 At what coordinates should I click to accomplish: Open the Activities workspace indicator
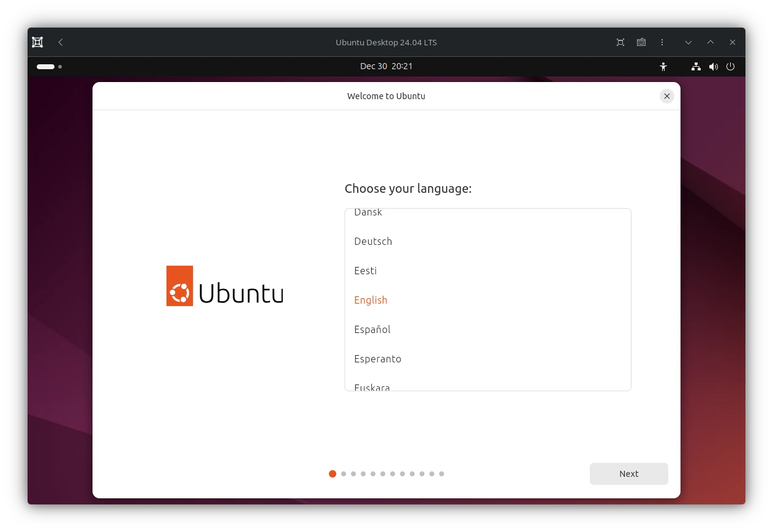pos(49,67)
